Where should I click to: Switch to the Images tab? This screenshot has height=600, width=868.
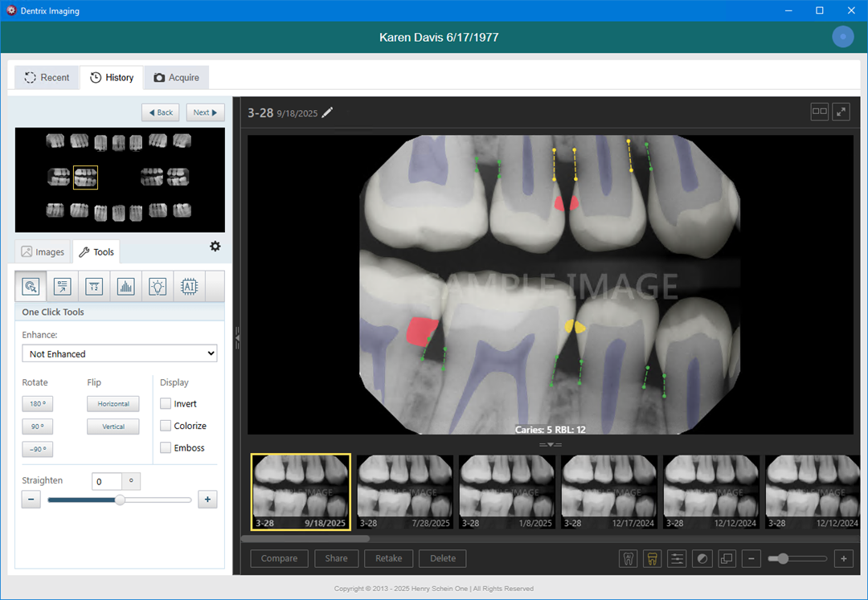click(43, 252)
